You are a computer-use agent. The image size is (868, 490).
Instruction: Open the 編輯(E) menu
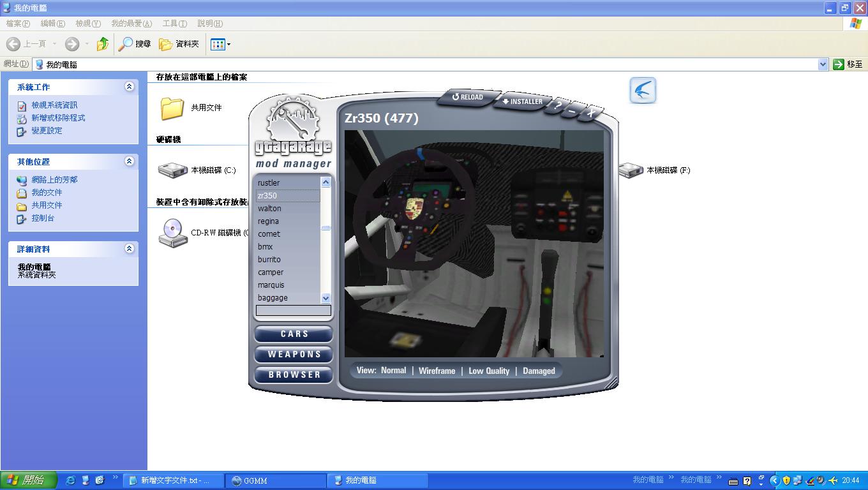point(52,24)
